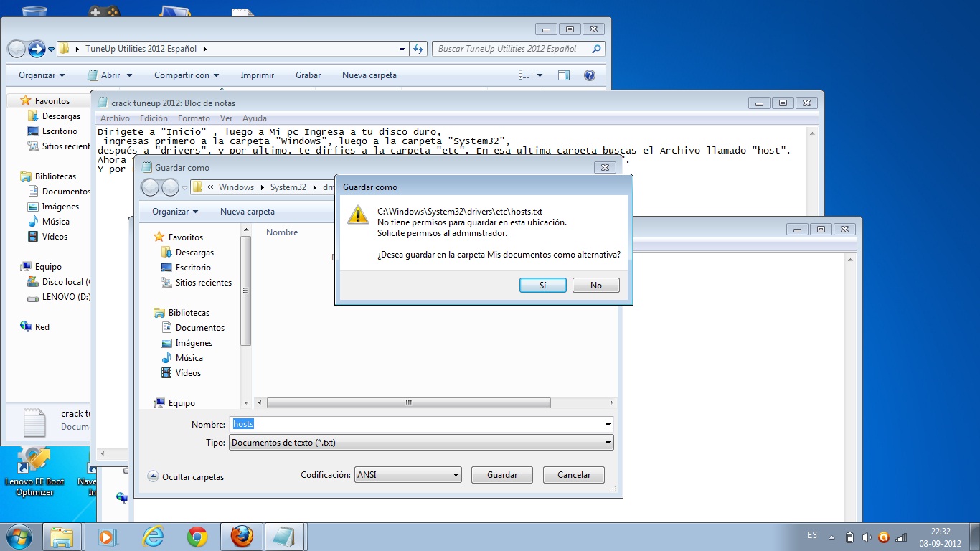Click the Nombre filename input field

(416, 425)
